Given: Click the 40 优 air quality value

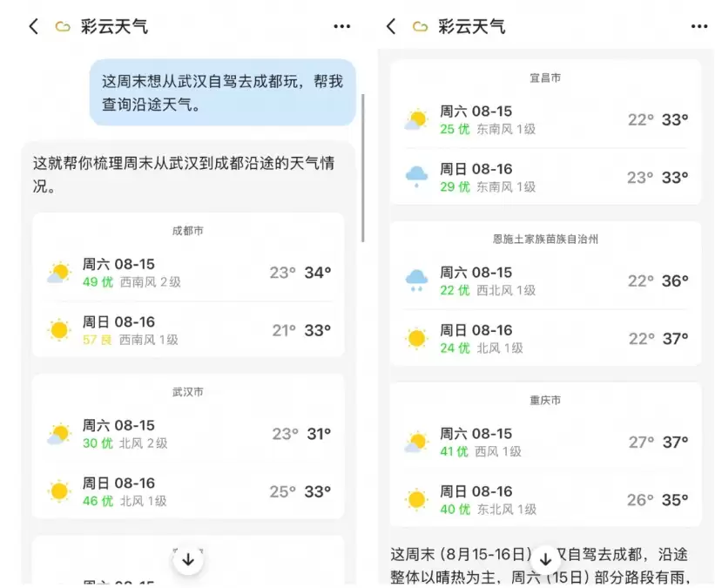Looking at the screenshot, I should [455, 509].
